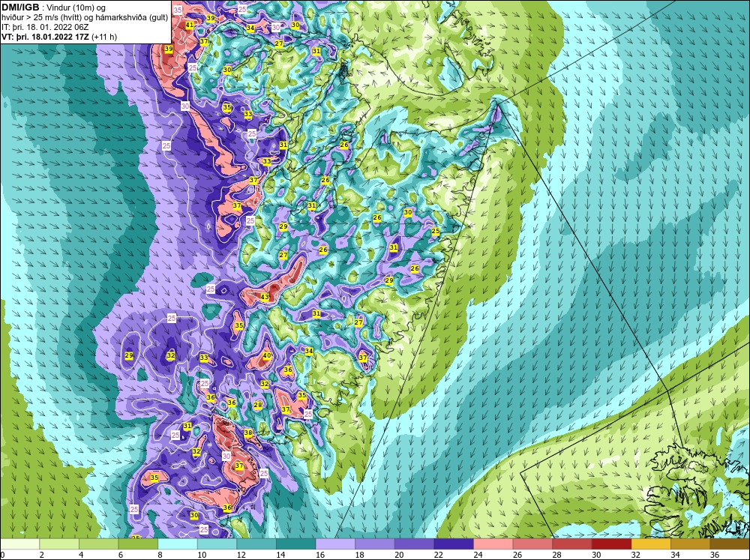Screen dimensions: 750x560
Task: Click the yellow 43 gust label
Action: pyautogui.click(x=265, y=297)
